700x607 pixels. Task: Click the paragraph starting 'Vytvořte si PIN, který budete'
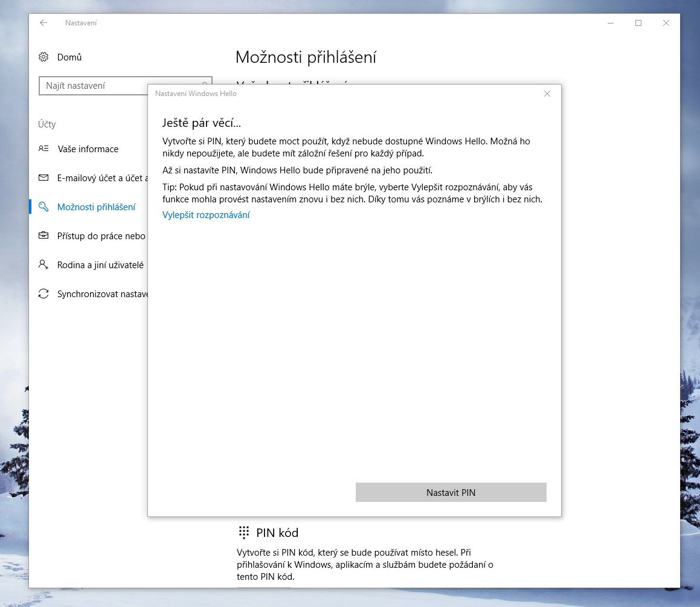click(347, 147)
